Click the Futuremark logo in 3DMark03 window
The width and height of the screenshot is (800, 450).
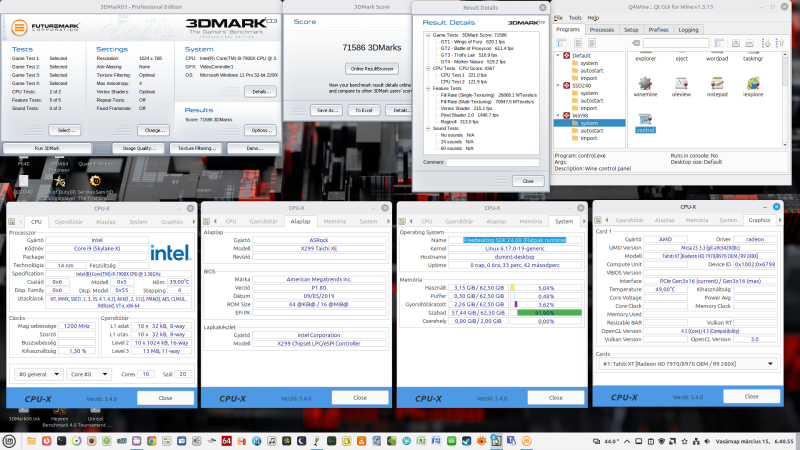click(x=19, y=27)
